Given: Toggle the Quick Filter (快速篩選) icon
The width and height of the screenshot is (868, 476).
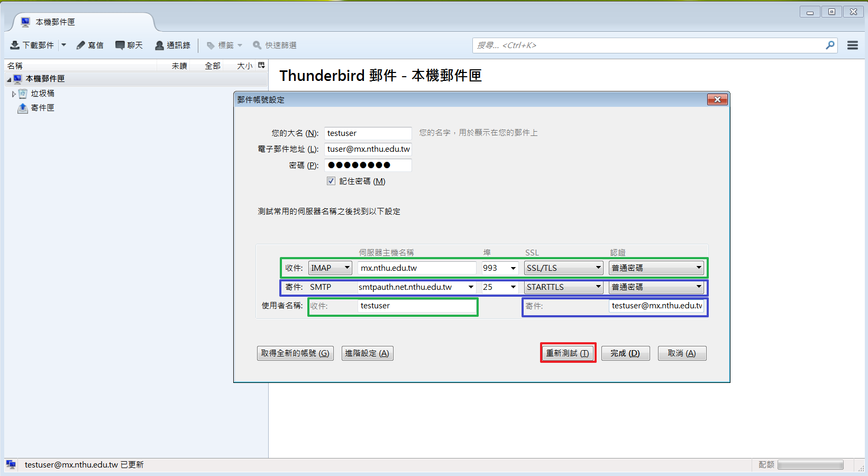Looking at the screenshot, I should click(x=257, y=45).
